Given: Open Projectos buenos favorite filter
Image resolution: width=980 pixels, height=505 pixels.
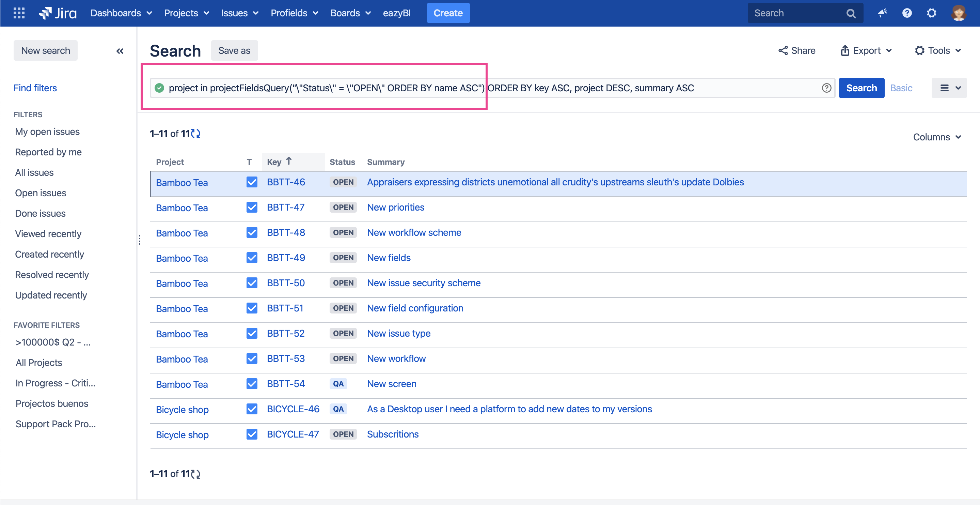Looking at the screenshot, I should tap(52, 403).
